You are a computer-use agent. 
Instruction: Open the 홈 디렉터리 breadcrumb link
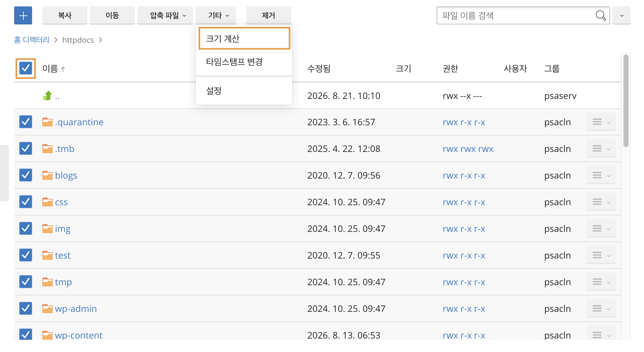click(32, 40)
